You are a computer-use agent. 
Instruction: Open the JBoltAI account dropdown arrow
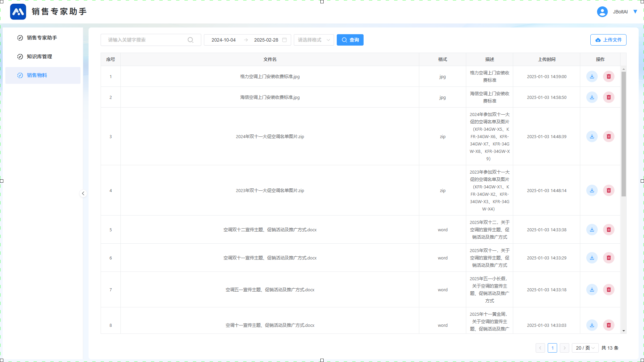pos(635,12)
